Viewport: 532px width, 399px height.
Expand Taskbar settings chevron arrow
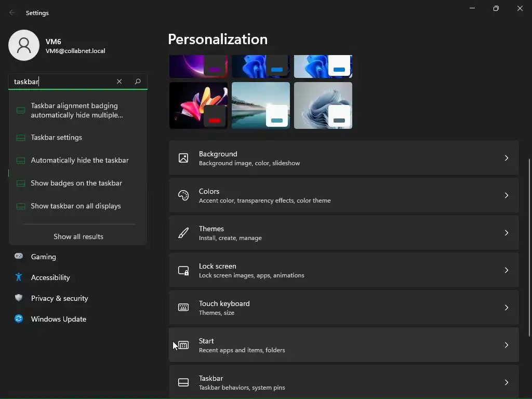pyautogui.click(x=506, y=382)
